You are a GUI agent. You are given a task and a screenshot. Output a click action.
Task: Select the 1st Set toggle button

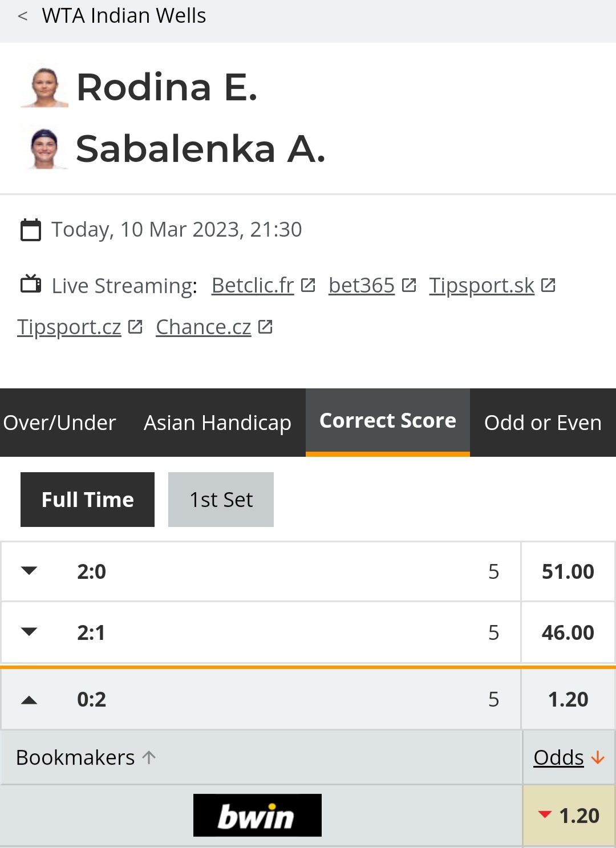point(221,500)
